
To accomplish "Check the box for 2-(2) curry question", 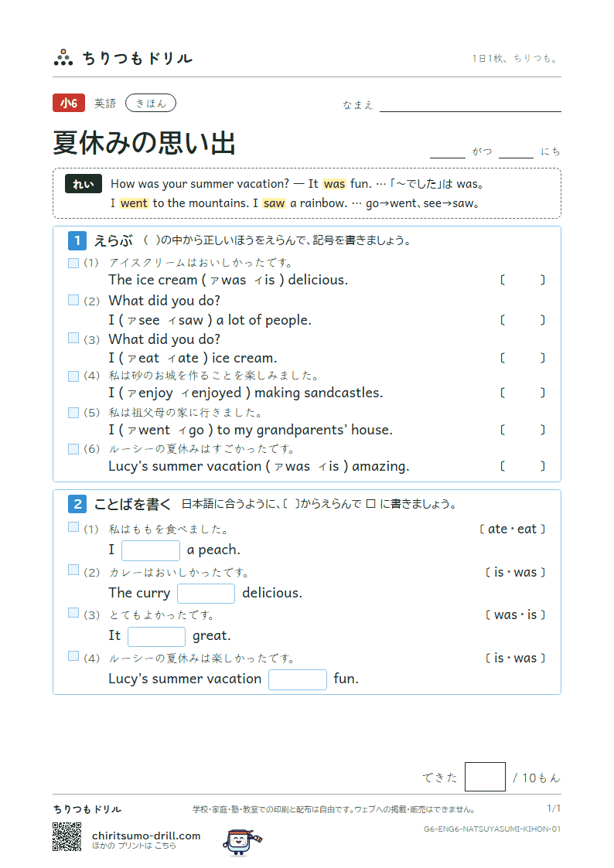I will click(73, 570).
